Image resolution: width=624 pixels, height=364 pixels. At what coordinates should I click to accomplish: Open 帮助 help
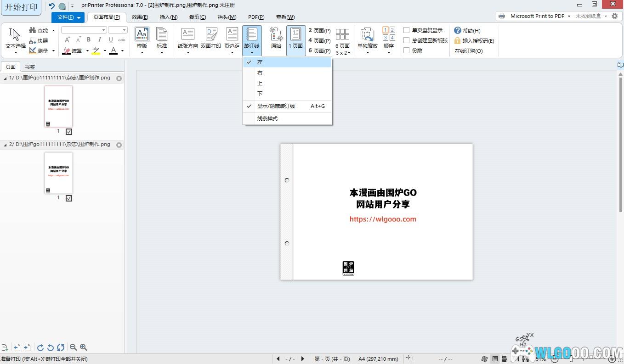467,31
